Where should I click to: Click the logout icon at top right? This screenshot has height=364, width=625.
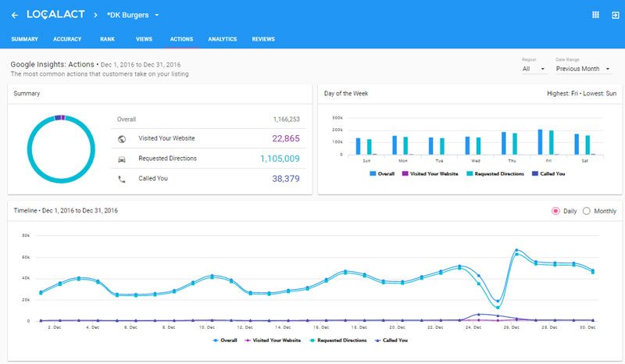(614, 15)
